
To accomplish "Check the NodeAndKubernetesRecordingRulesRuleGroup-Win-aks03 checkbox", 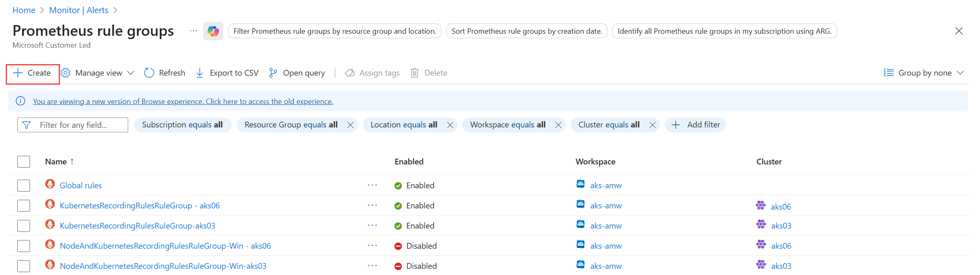I will coord(24,266).
